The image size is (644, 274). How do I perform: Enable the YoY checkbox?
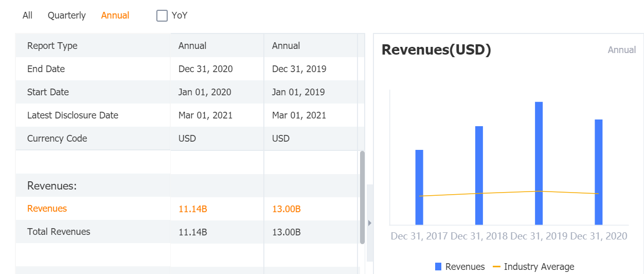click(x=162, y=16)
